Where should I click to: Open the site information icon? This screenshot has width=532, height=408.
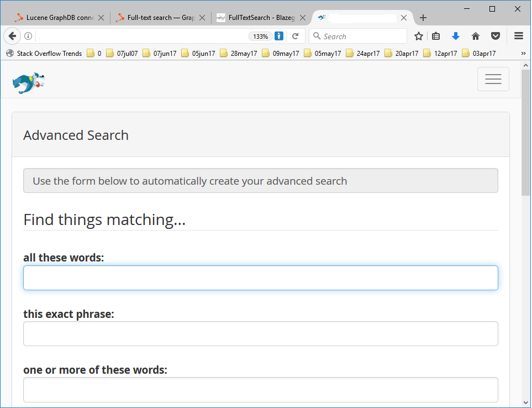click(x=28, y=36)
